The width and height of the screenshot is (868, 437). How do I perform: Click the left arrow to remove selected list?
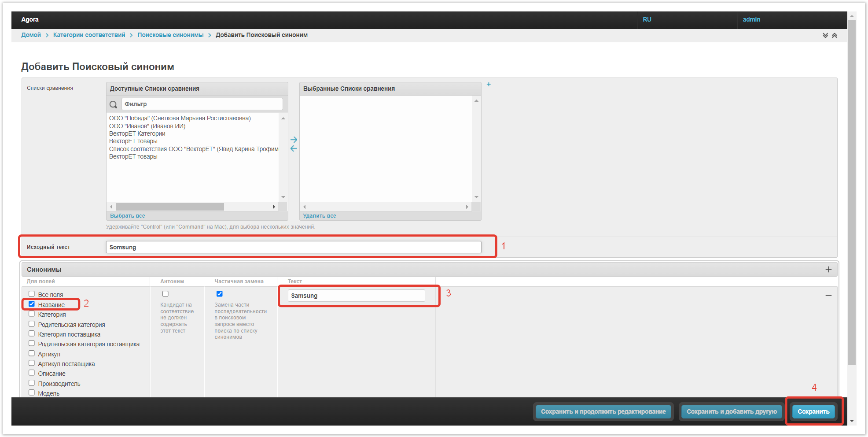(x=294, y=149)
